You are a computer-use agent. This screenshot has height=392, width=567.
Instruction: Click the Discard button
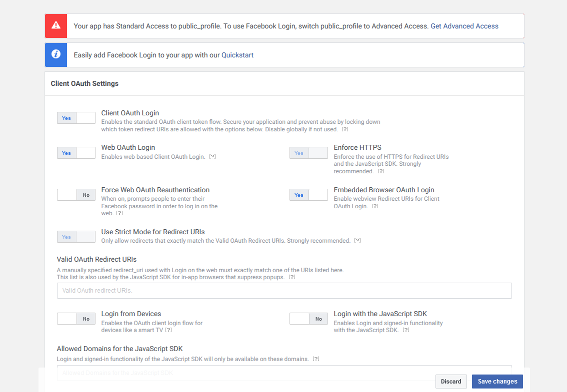pyautogui.click(x=451, y=382)
